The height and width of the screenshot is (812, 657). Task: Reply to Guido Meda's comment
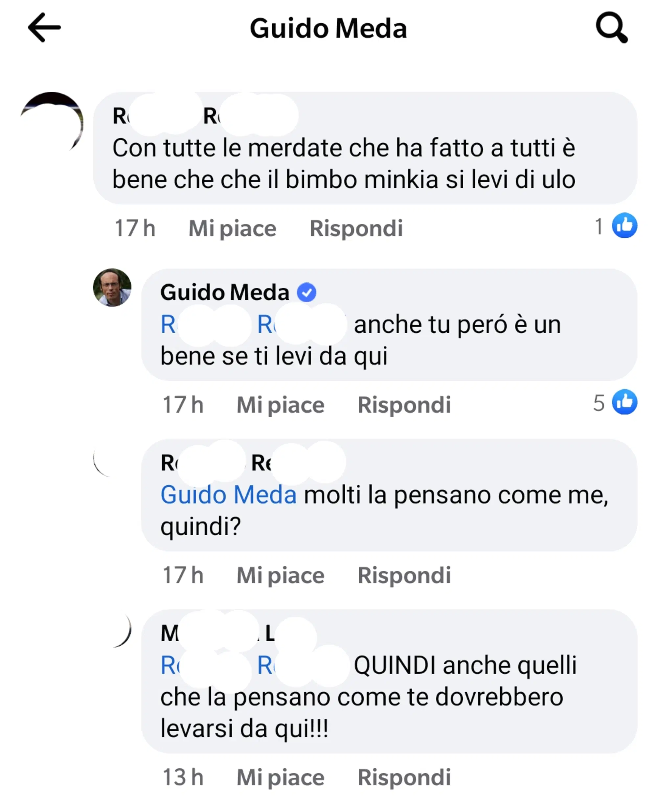coord(404,405)
